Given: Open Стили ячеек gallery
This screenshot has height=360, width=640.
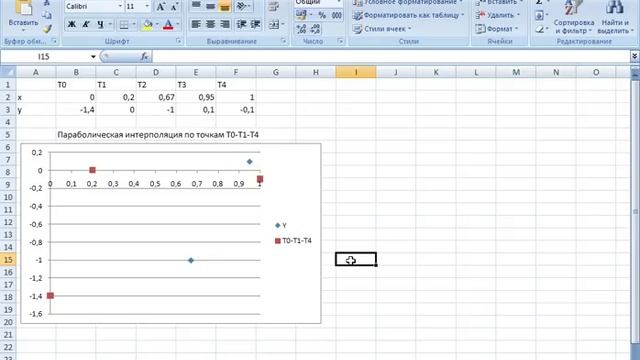Looking at the screenshot, I should (382, 29).
